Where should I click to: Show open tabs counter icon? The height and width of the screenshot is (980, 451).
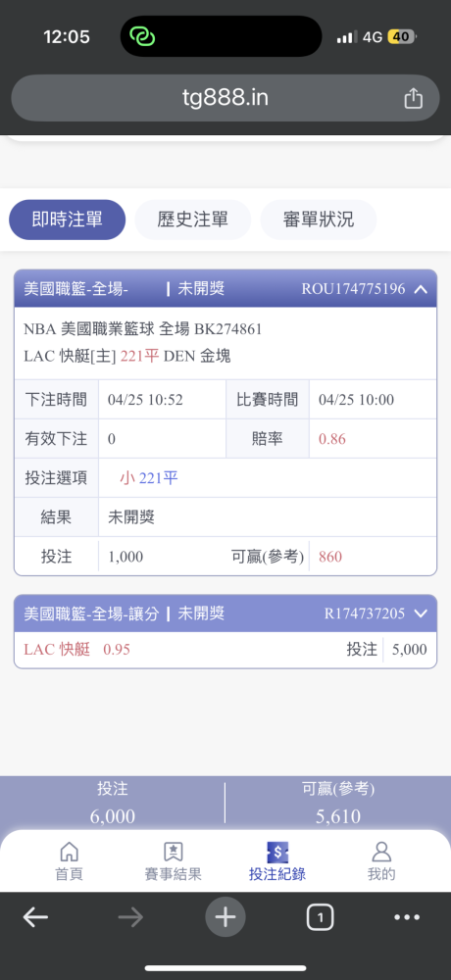(321, 917)
